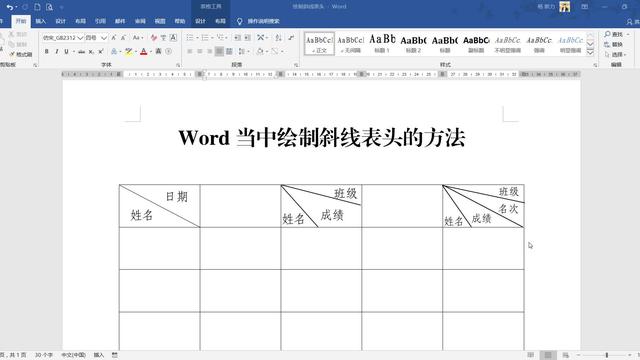The image size is (640, 360).
Task: Click the Undo arrow in title bar
Action: pyautogui.click(x=9, y=7)
